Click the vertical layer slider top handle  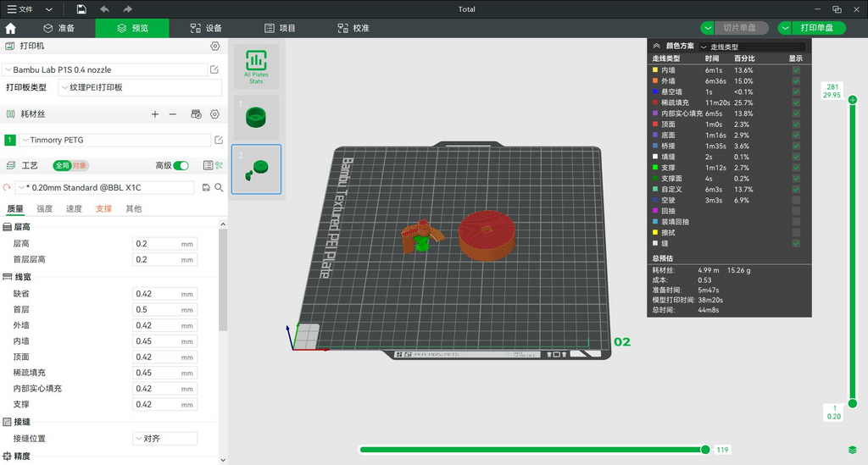pyautogui.click(x=853, y=100)
